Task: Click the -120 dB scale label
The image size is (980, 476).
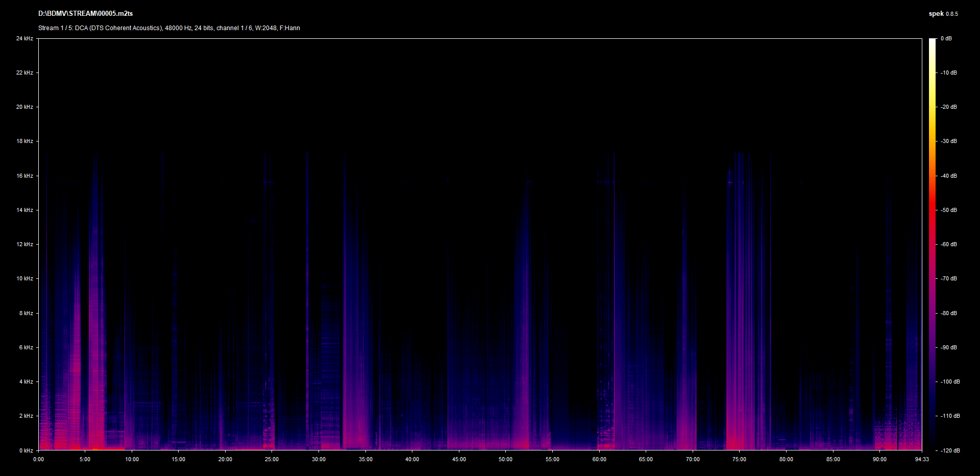Action: pyautogui.click(x=950, y=450)
